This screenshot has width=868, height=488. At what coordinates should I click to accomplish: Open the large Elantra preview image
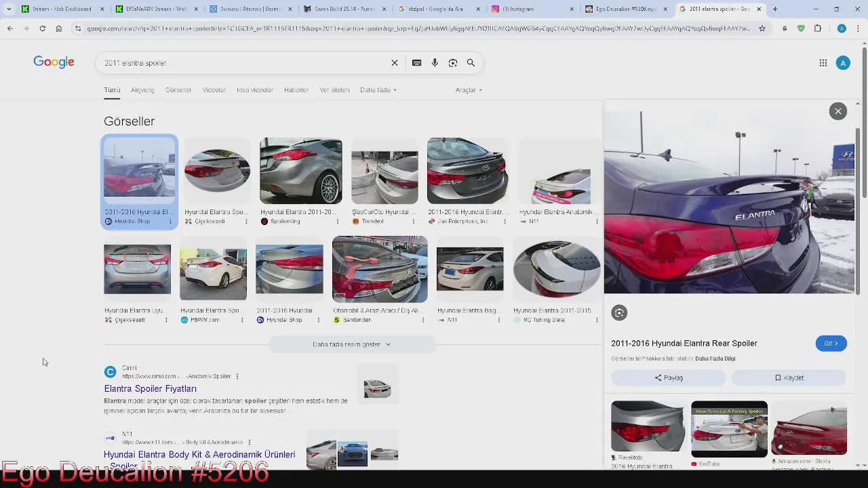pos(730,201)
